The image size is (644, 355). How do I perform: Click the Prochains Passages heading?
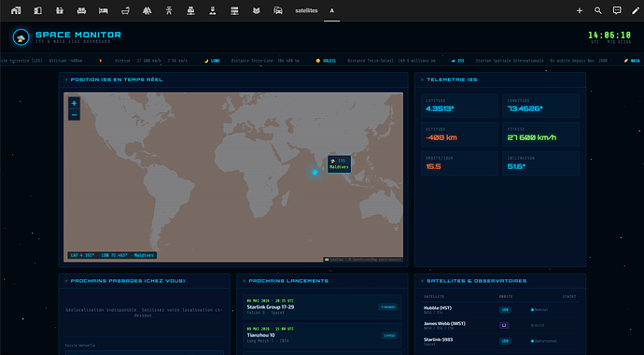click(128, 281)
